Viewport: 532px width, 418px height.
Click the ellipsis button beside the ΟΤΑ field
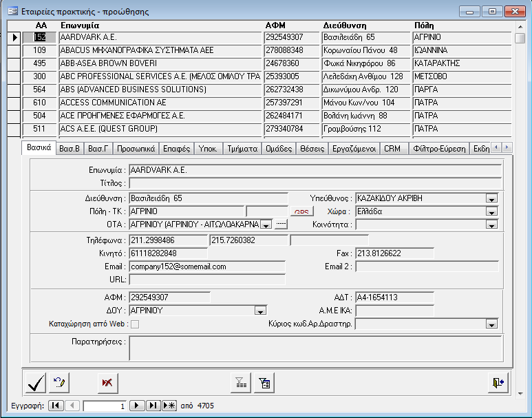(281, 224)
